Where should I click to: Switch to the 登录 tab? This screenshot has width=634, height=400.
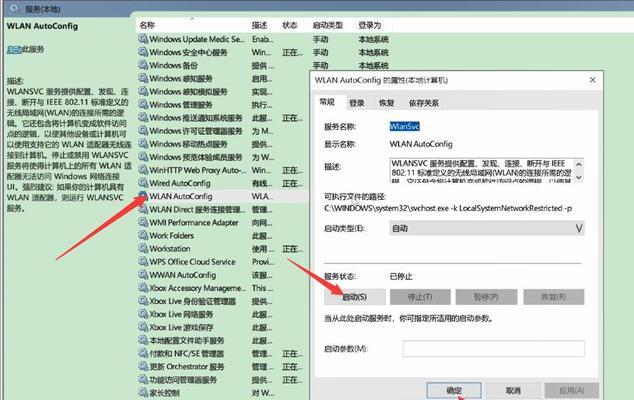click(357, 103)
